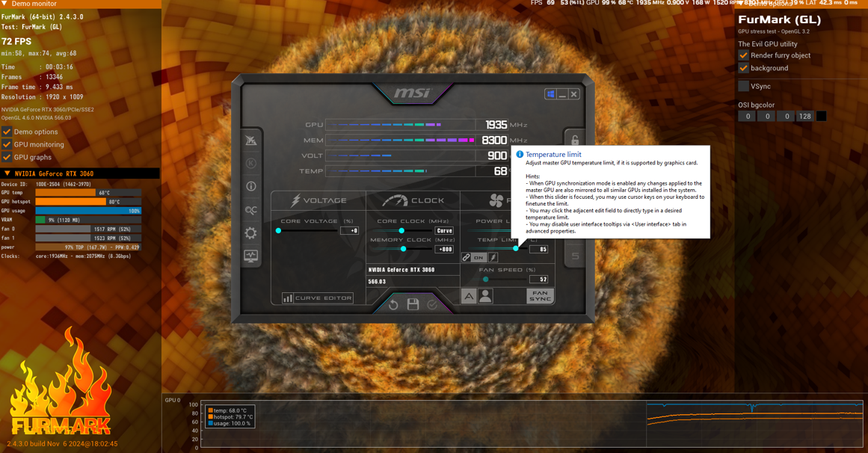This screenshot has width=868, height=453.
Task: Click the GPU usage 100% bar
Action: click(x=88, y=211)
